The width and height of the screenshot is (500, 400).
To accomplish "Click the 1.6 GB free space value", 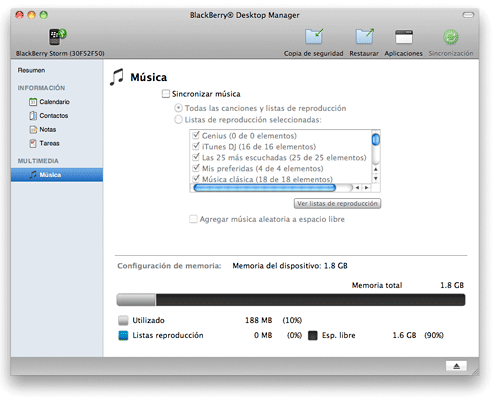I will pos(404,335).
